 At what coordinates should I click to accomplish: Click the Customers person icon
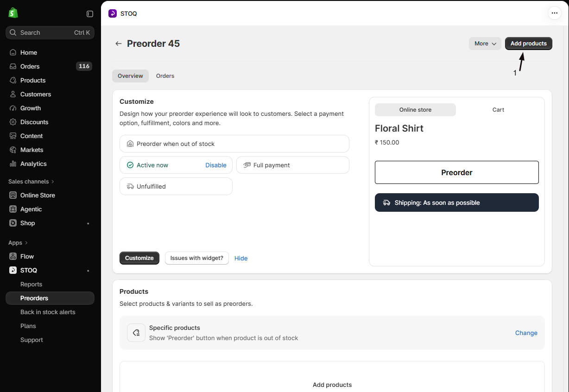click(x=13, y=94)
